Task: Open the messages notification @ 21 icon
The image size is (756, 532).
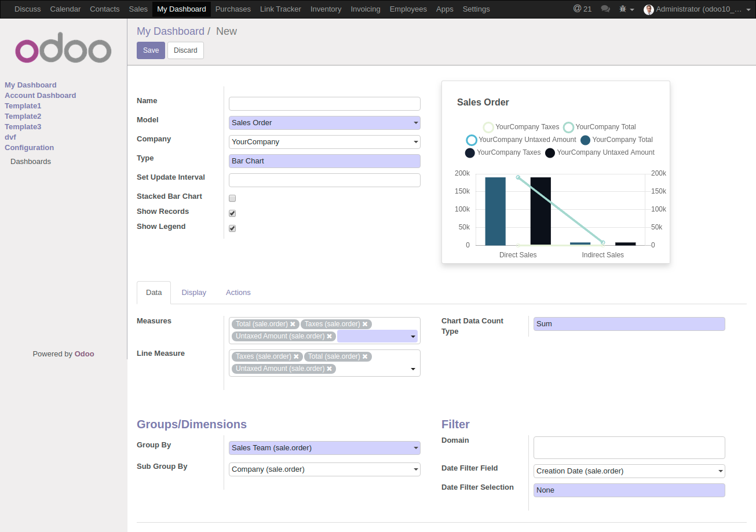Action: (x=582, y=9)
